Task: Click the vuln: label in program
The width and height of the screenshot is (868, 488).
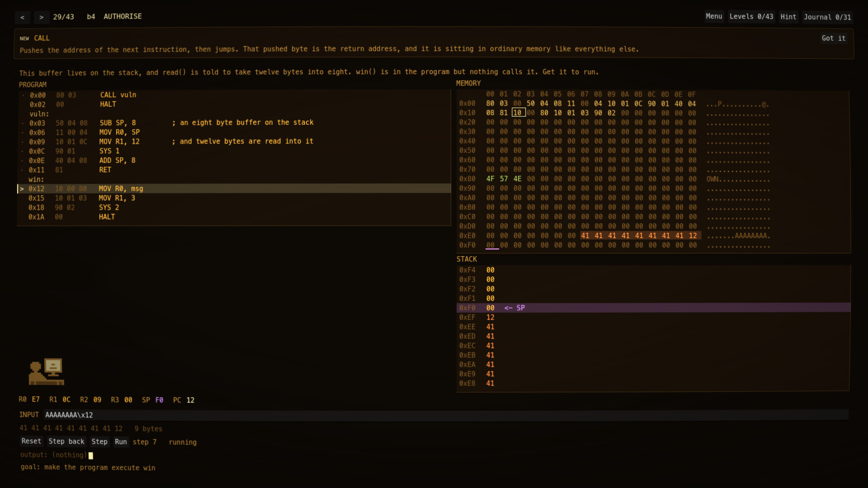Action: tap(39, 114)
